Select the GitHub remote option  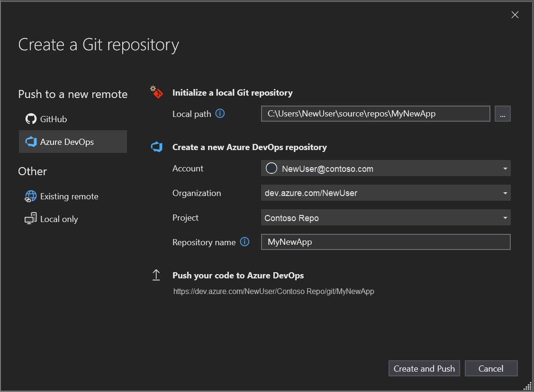tap(53, 119)
